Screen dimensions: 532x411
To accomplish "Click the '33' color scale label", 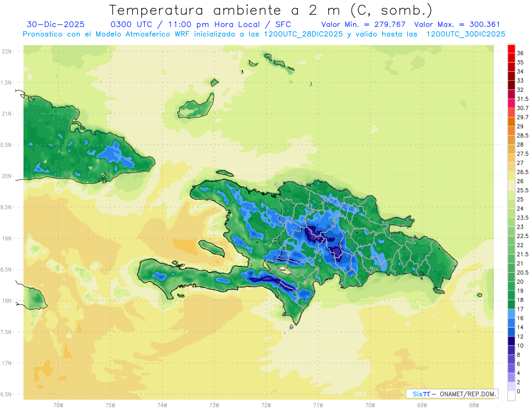I will coord(520,81).
